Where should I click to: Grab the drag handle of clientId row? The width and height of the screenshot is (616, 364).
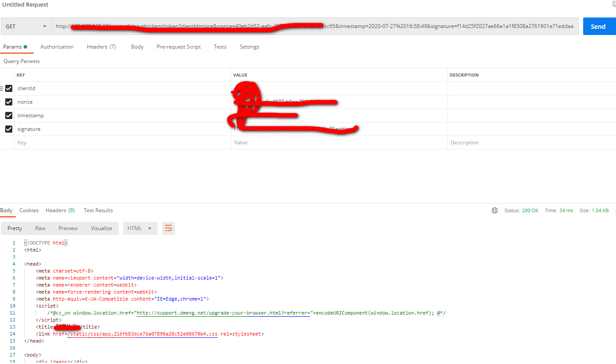pyautogui.click(x=2, y=88)
